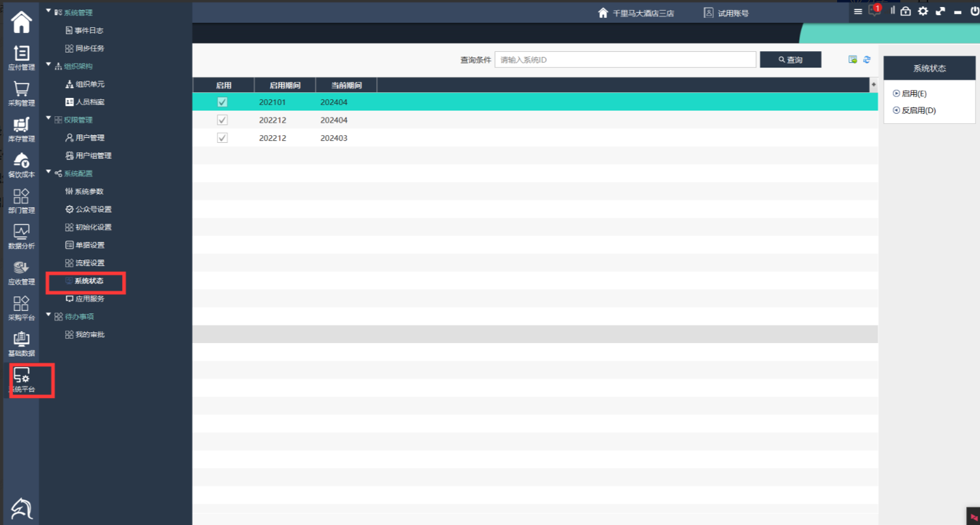Image resolution: width=980 pixels, height=525 pixels.
Task: Click the system ID search input field
Action: [x=625, y=59]
